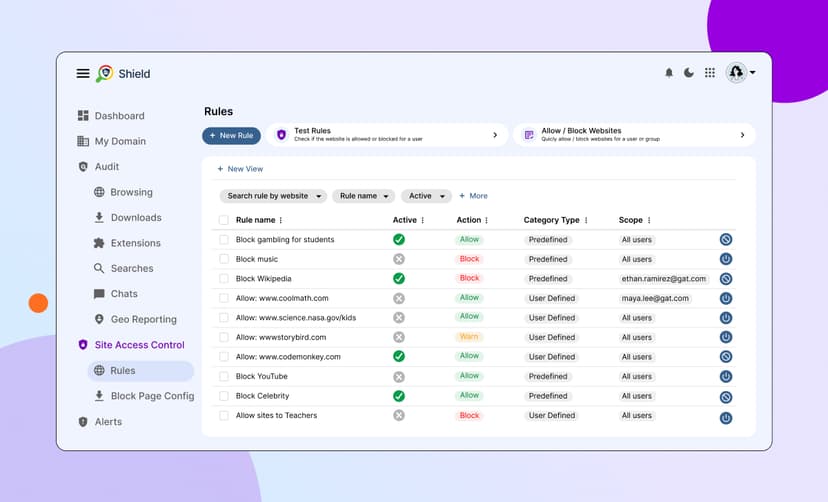
Task: Open Action column options menu
Action: pyautogui.click(x=486, y=220)
